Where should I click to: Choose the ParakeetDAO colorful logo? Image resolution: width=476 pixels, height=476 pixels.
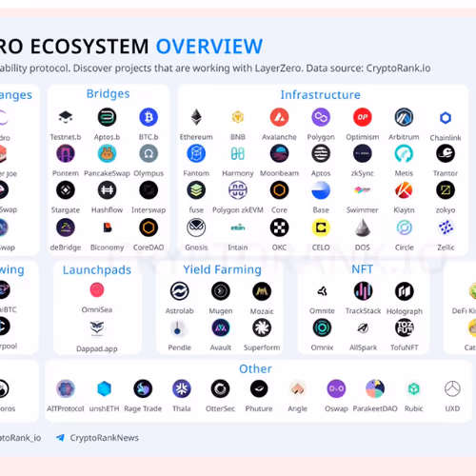pos(375,388)
